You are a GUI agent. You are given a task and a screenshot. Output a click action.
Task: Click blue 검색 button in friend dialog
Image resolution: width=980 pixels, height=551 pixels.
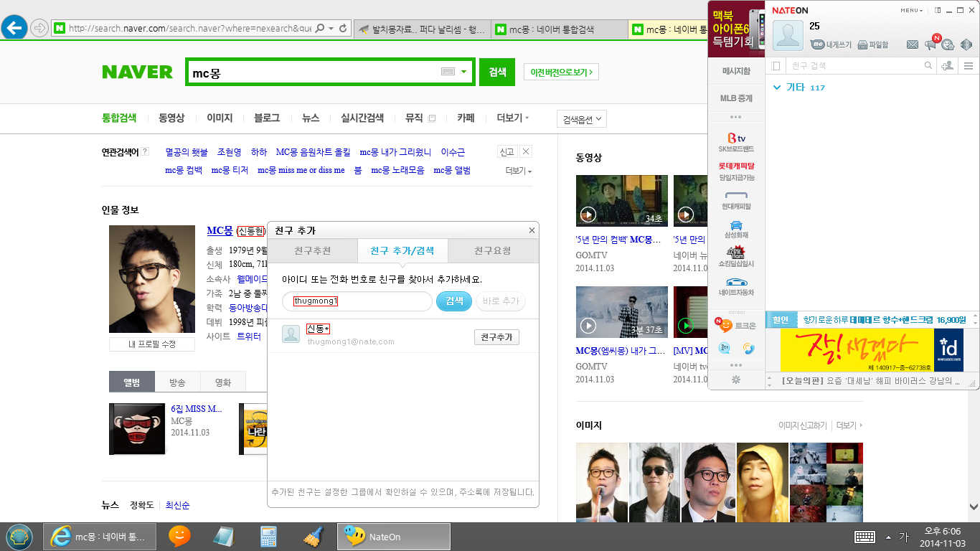pos(454,301)
